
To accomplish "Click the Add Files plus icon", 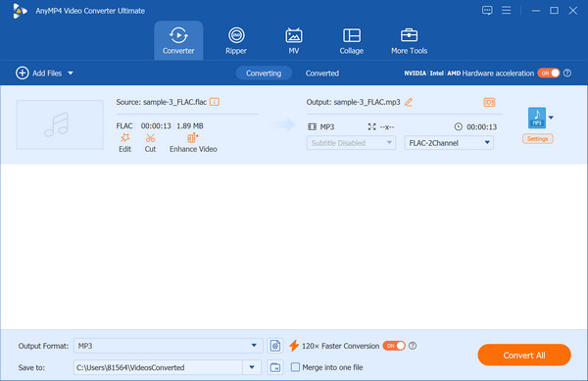I will [23, 73].
